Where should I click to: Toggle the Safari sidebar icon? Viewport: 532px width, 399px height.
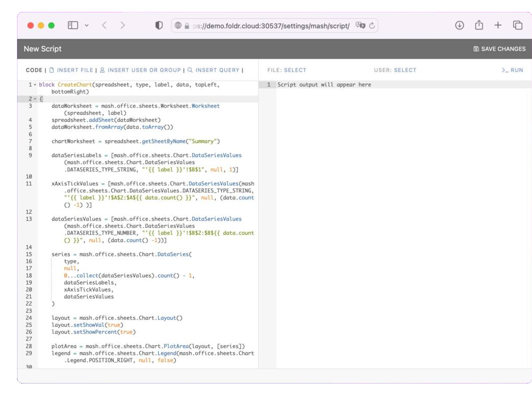[x=73, y=25]
